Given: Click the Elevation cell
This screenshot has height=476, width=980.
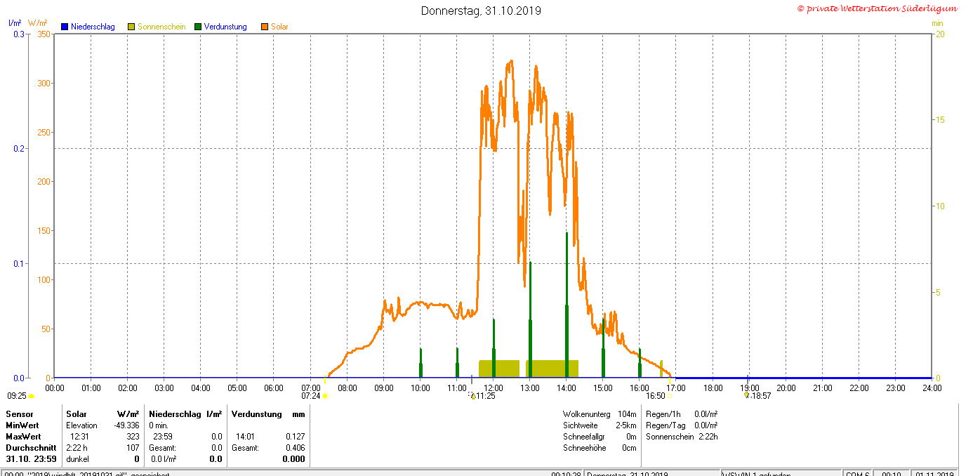Looking at the screenshot, I should pos(81,425).
